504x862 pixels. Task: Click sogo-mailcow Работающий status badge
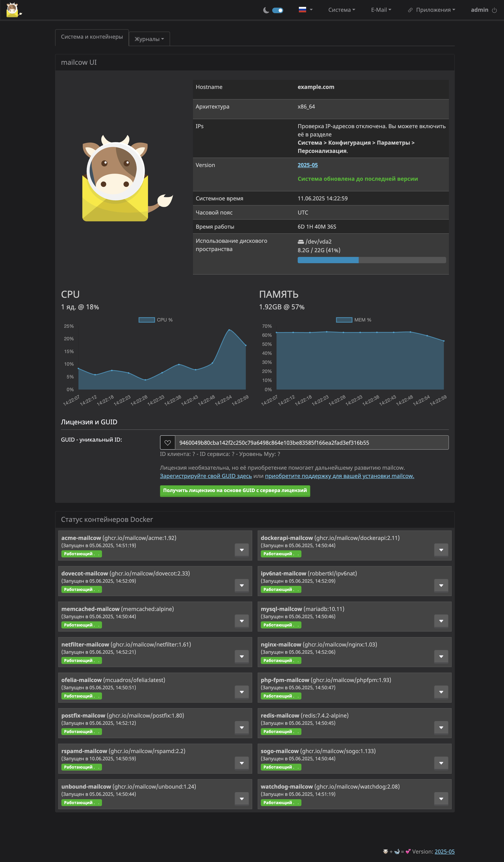point(281,767)
